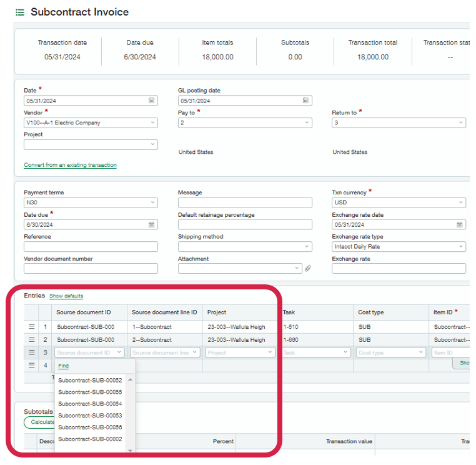
Task: Select Subcontract-SUB-00052 from the list
Action: pos(90,380)
